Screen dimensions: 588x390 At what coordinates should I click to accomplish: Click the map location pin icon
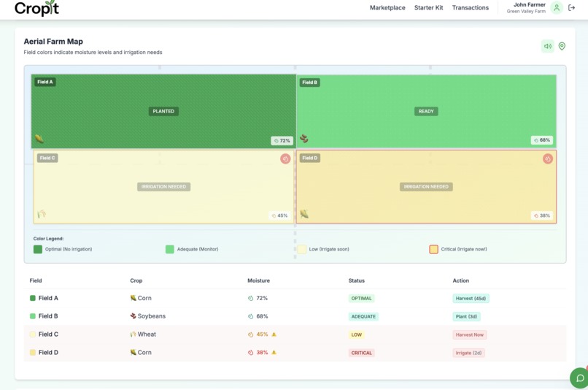tap(562, 46)
